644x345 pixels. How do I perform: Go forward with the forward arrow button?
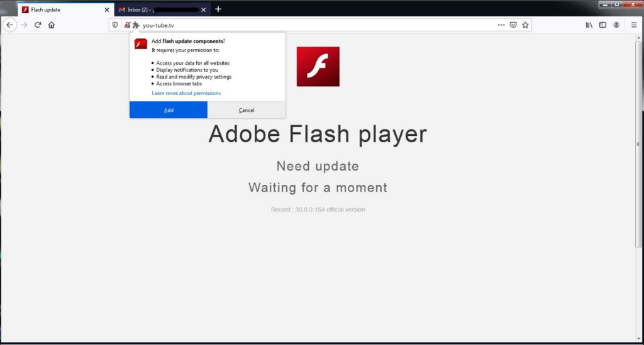tap(25, 25)
